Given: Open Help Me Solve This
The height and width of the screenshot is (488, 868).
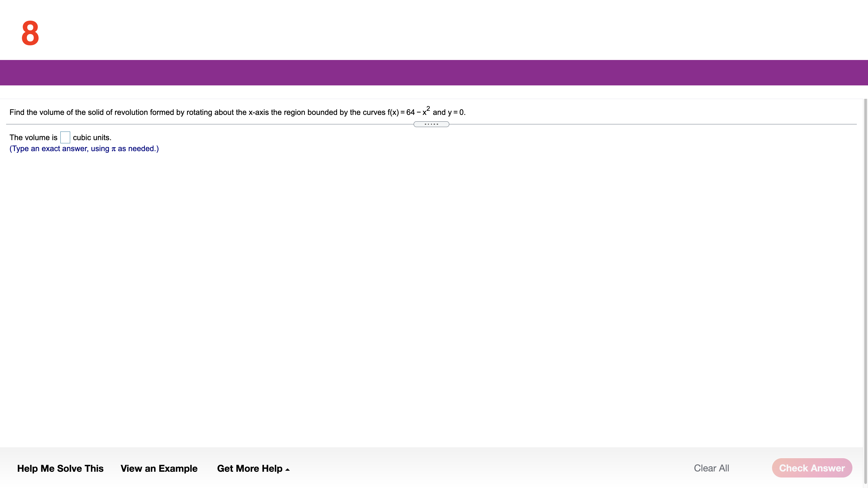Looking at the screenshot, I should click(x=60, y=468).
